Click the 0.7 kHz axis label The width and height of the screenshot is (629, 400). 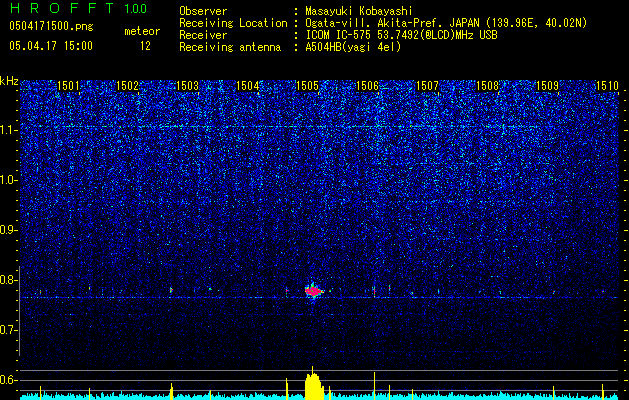(x=9, y=330)
